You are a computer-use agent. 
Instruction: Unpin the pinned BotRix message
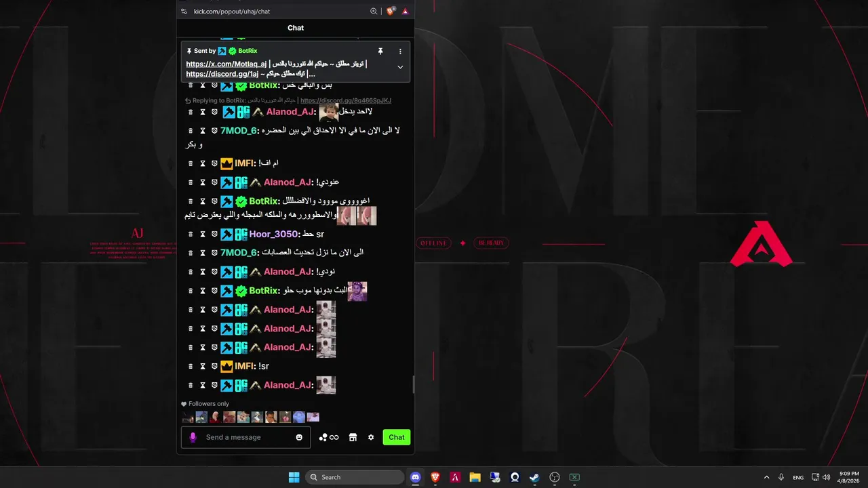pos(380,51)
